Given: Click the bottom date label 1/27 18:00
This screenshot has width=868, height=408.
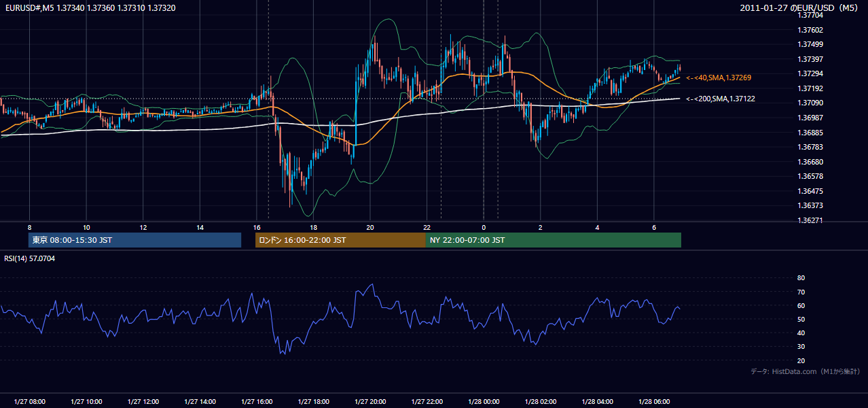Looking at the screenshot, I should pos(313,402).
